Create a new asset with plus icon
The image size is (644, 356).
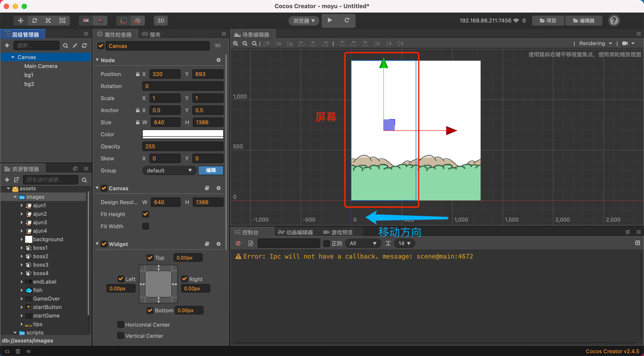(x=7, y=180)
